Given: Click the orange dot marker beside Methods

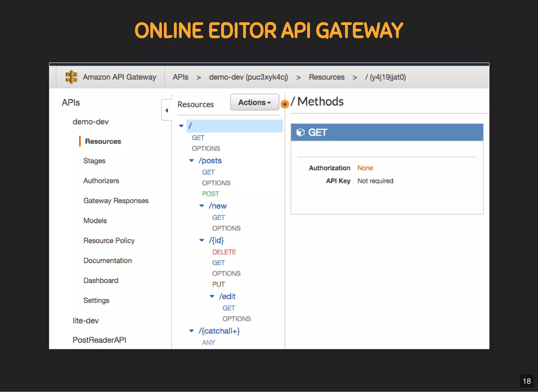Looking at the screenshot, I should tap(284, 104).
